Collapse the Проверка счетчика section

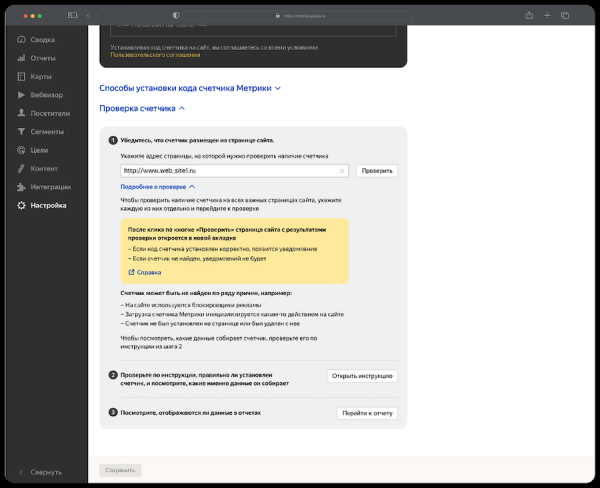pyautogui.click(x=142, y=108)
